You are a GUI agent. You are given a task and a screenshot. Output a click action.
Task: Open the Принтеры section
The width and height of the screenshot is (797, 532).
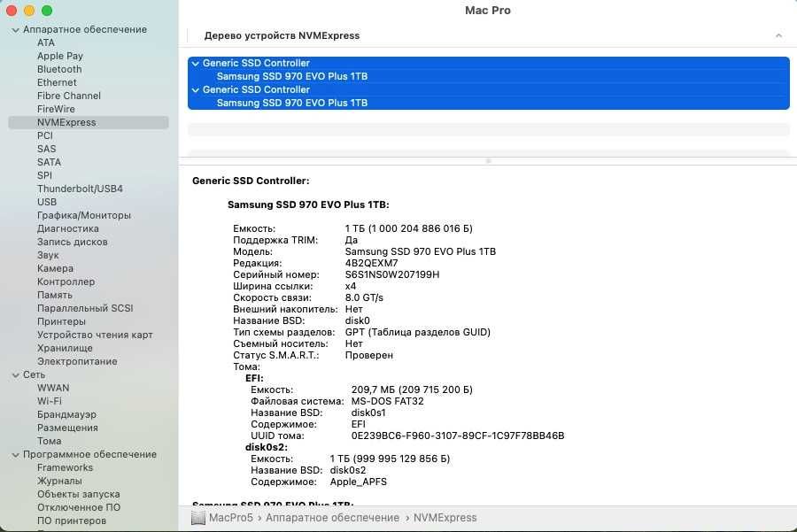coord(61,321)
